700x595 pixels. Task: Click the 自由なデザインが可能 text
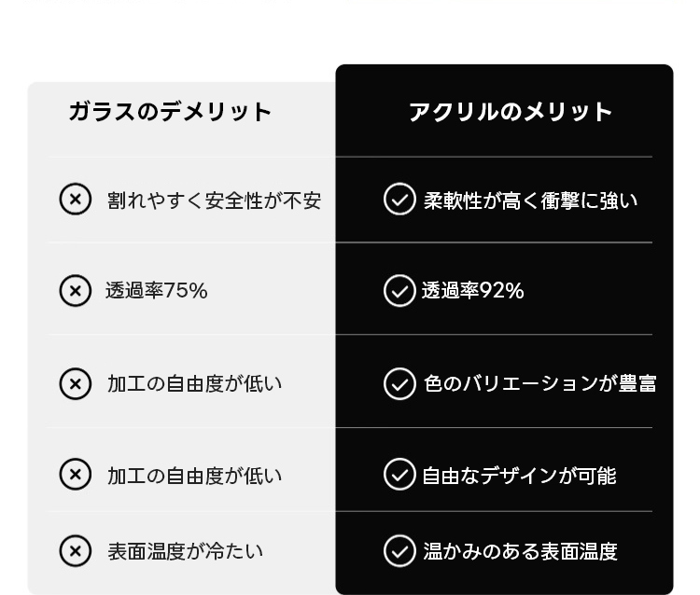(519, 476)
